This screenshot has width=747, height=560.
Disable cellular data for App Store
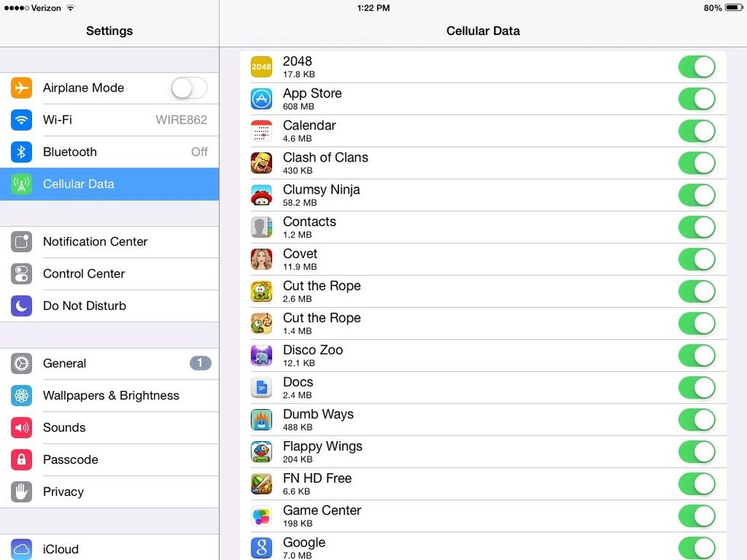pos(697,98)
